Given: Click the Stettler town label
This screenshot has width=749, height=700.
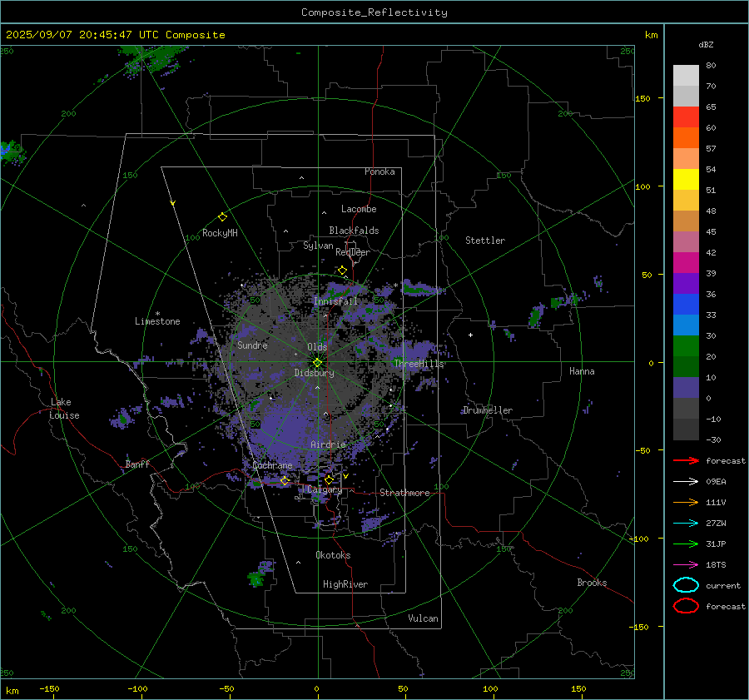Looking at the screenshot, I should pos(485,241).
